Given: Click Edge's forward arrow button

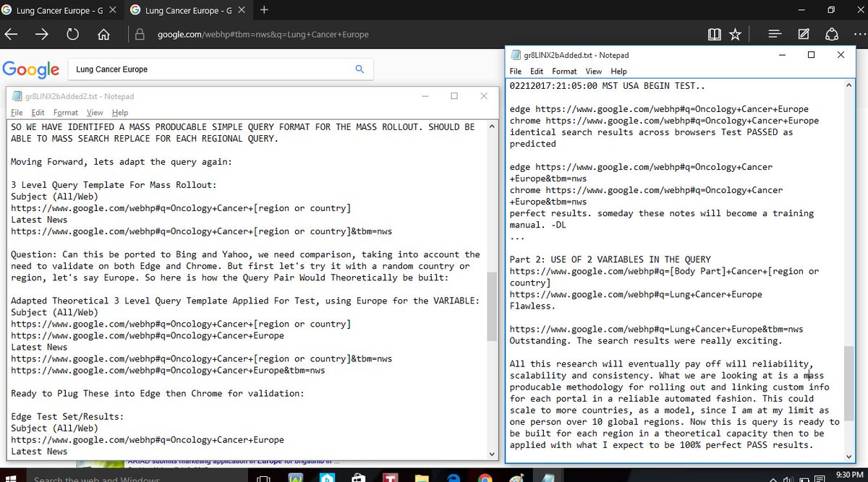Looking at the screenshot, I should 41,34.
